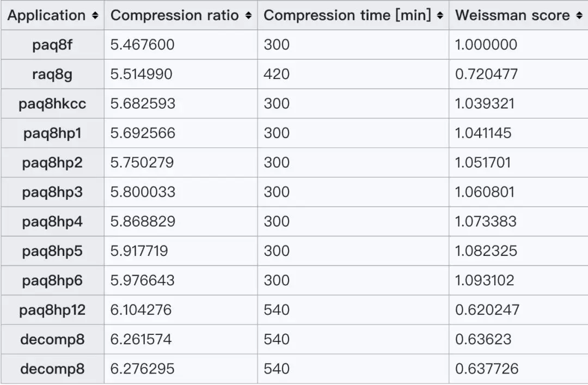
Task: Click the Compression ratio header text
Action: (175, 15)
